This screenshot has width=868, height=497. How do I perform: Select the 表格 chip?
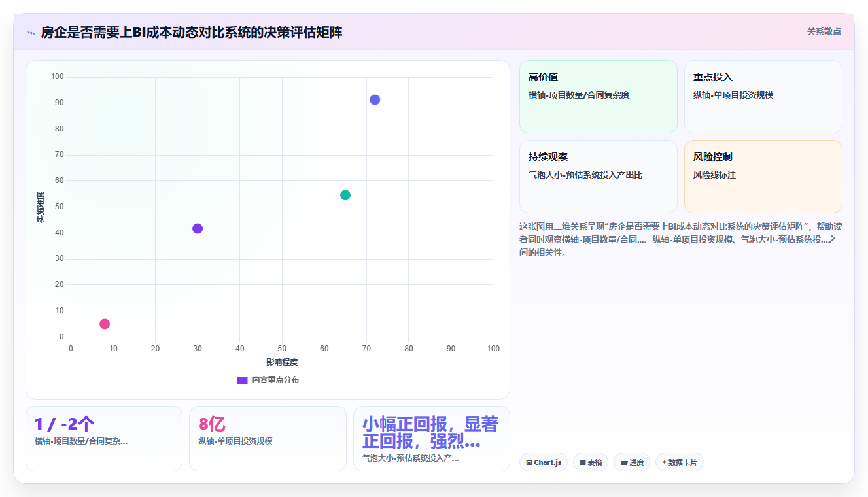point(591,462)
